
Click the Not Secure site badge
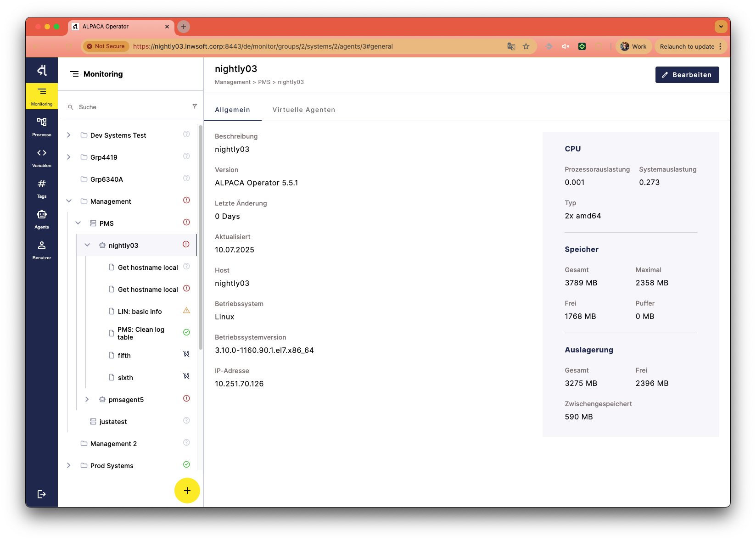point(106,46)
